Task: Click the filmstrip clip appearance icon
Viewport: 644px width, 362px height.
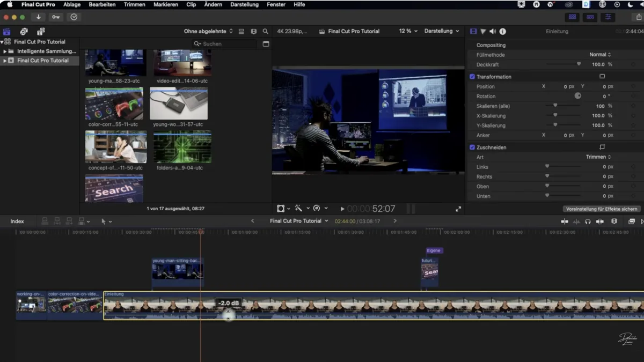Action: pyautogui.click(x=254, y=32)
